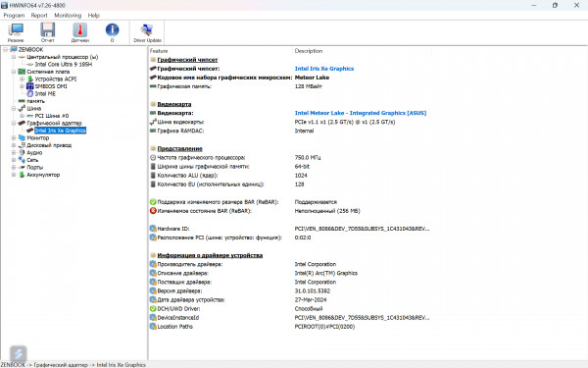
Task: Click the Hardware ID row icon
Action: (x=153, y=229)
